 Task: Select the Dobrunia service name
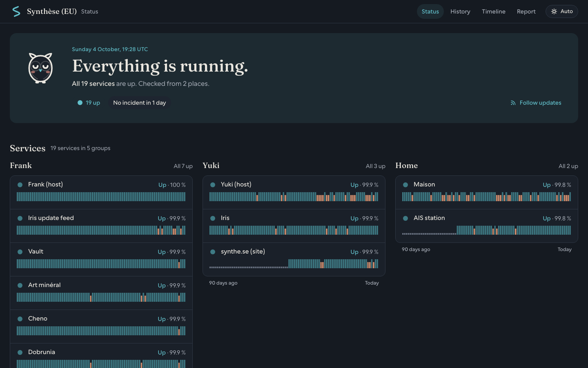42,352
